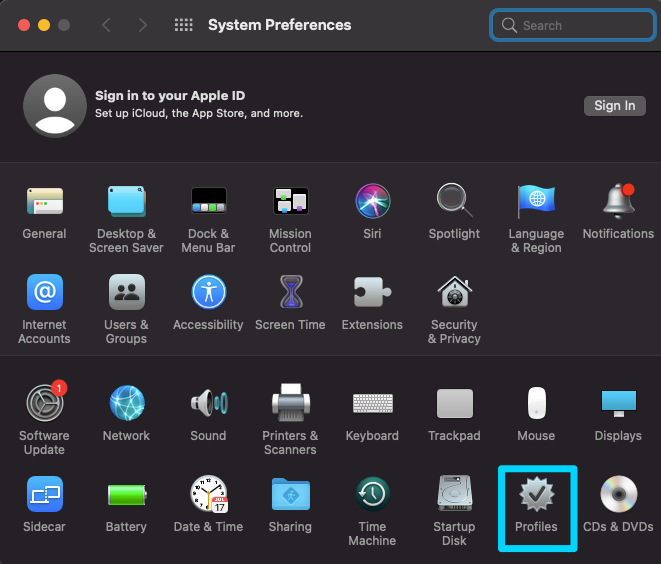Focus the Search field
661x564 pixels.
point(572,25)
